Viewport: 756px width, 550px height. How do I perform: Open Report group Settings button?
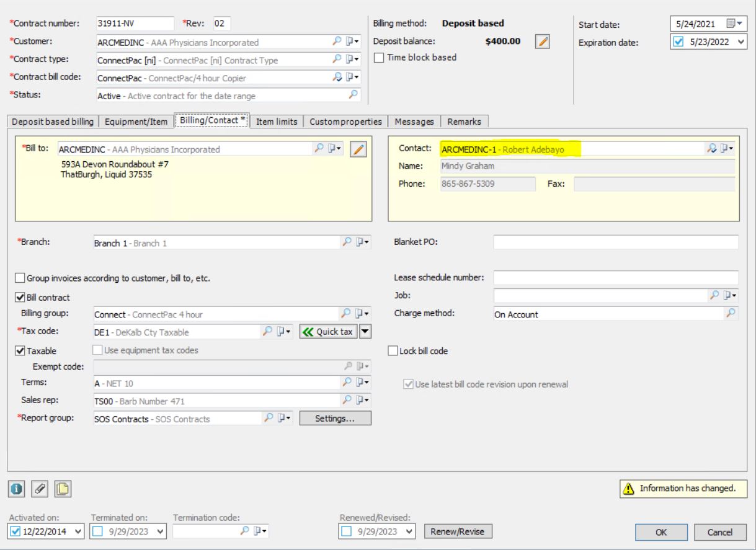[335, 419]
